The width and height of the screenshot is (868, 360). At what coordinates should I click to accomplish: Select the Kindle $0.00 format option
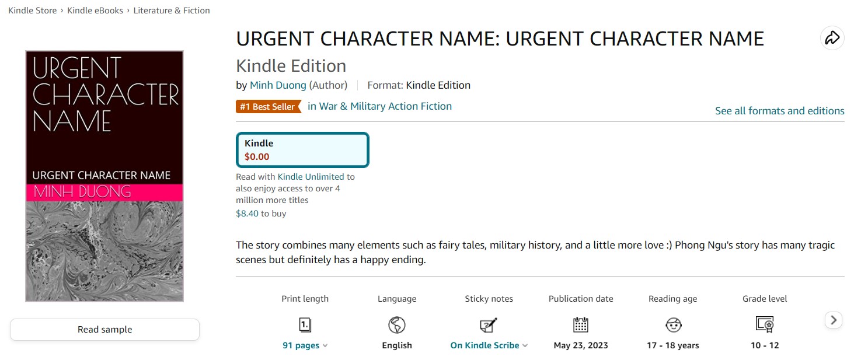coord(302,150)
